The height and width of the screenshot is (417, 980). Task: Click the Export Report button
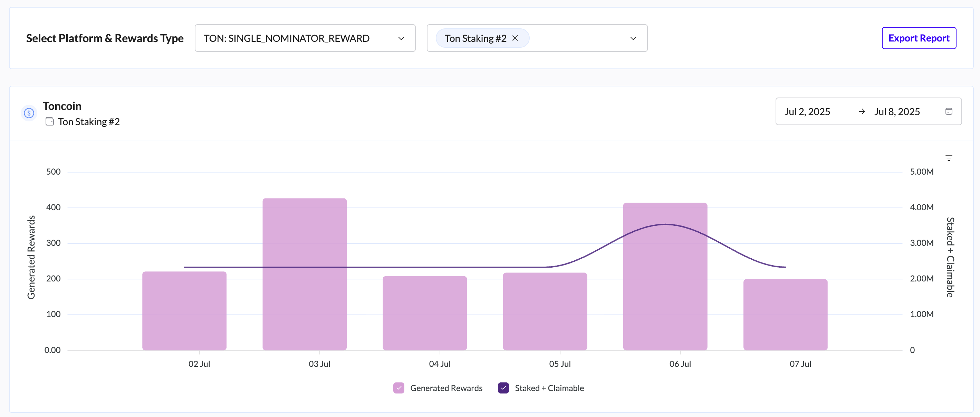[919, 38]
